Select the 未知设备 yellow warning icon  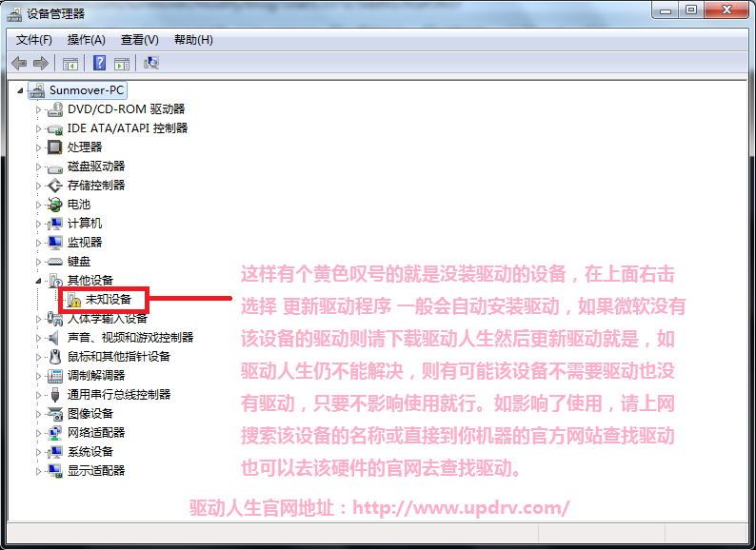(x=73, y=301)
